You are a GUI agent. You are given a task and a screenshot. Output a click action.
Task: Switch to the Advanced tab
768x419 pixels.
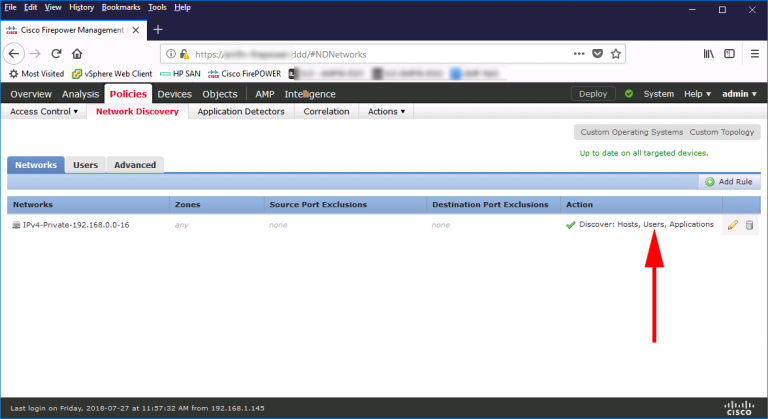135,165
